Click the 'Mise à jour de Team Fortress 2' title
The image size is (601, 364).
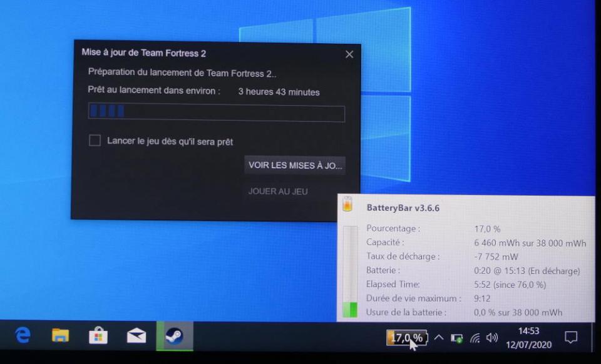coord(144,53)
